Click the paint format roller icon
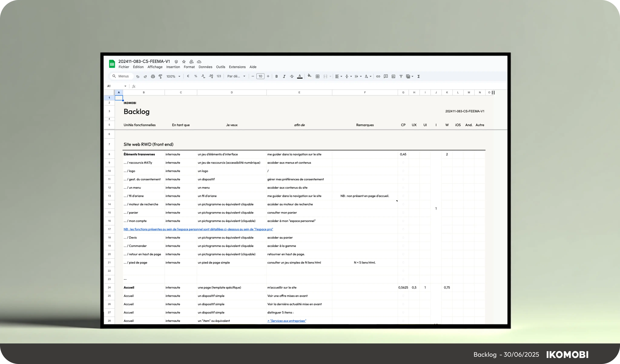 pos(160,76)
